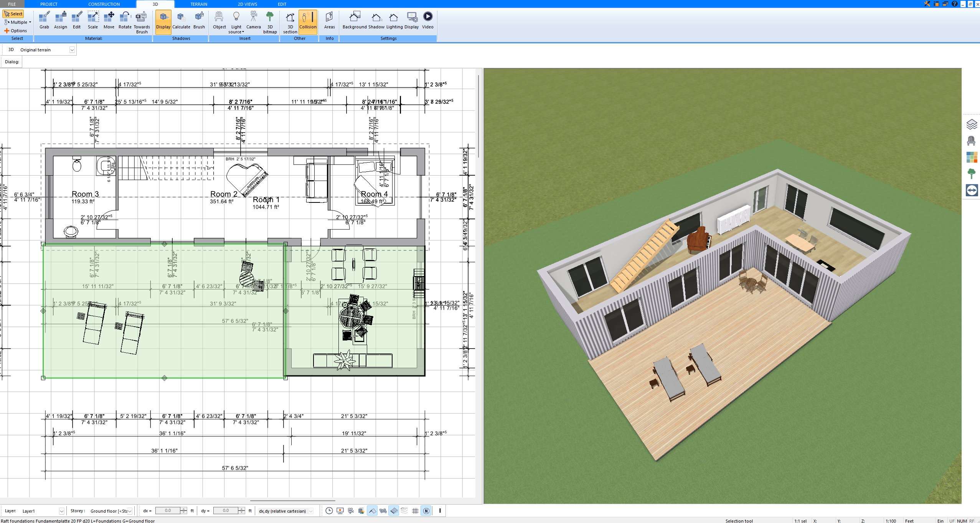The image size is (980, 523).
Task: Click the 2D plan vertical scrollbar
Action: [478, 116]
